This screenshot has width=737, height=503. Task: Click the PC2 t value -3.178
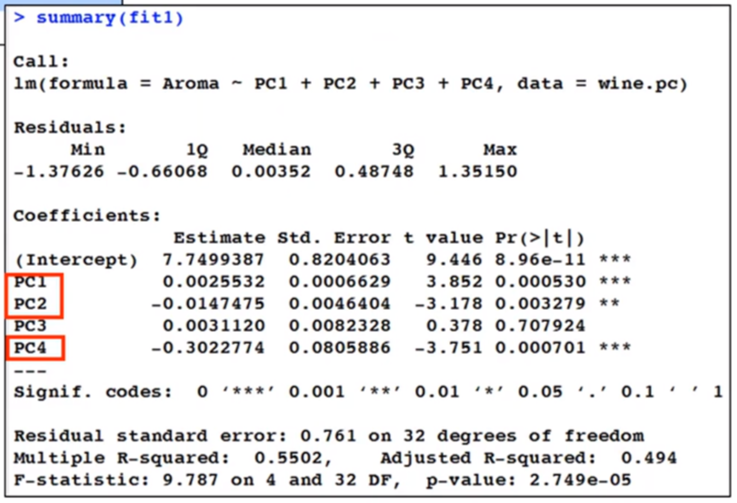point(449,303)
